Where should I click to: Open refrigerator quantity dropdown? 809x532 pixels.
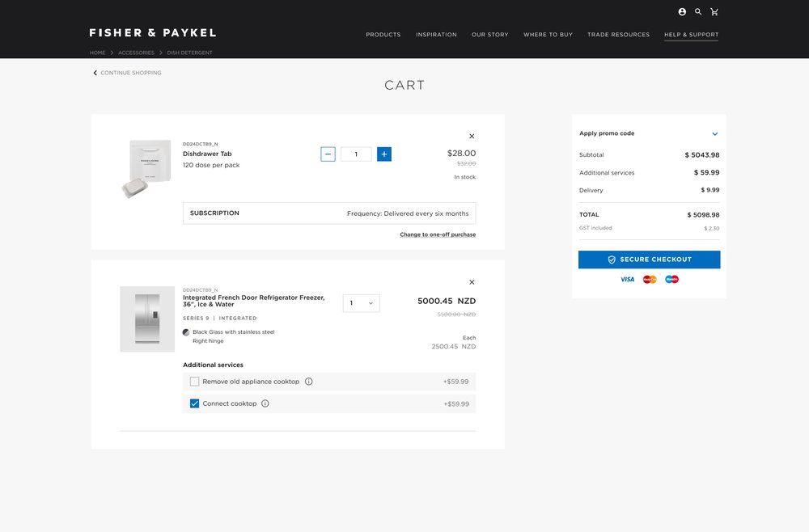tap(361, 303)
